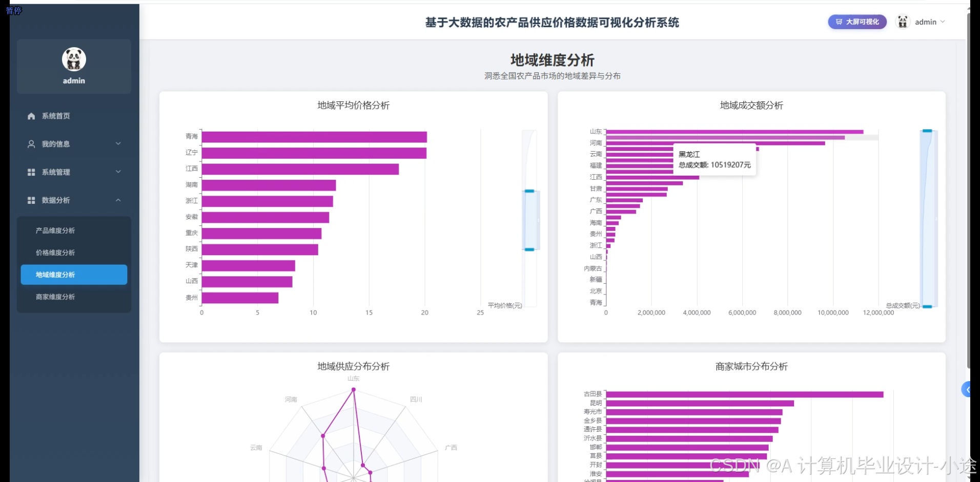Image resolution: width=980 pixels, height=482 pixels.
Task: Click the 地域维度分析 page heading
Action: (552, 60)
